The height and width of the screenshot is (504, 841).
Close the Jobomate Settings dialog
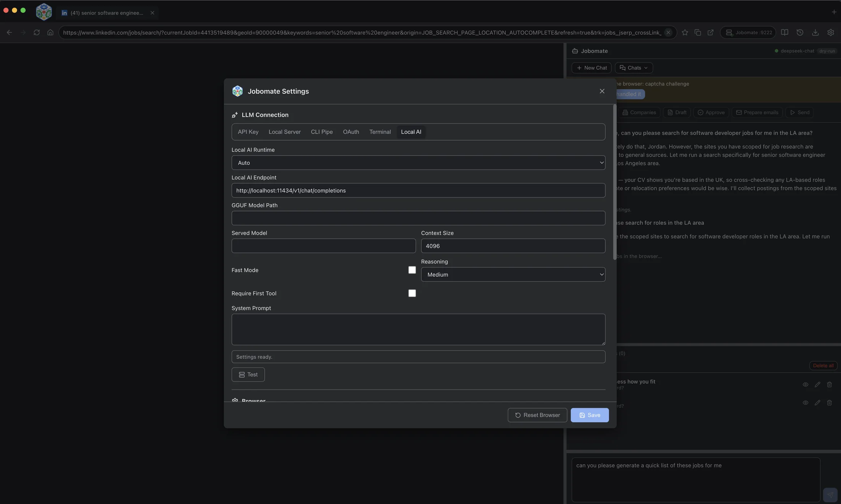[602, 91]
